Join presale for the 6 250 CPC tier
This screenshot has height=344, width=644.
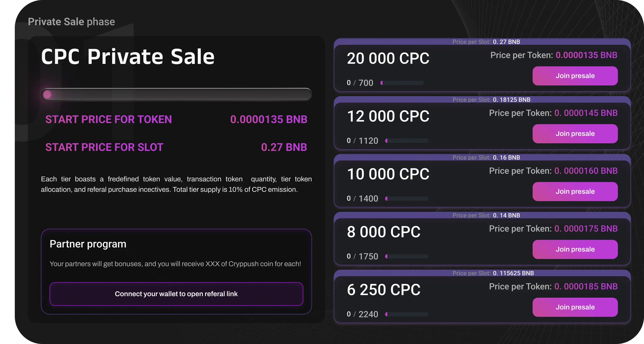(575, 307)
